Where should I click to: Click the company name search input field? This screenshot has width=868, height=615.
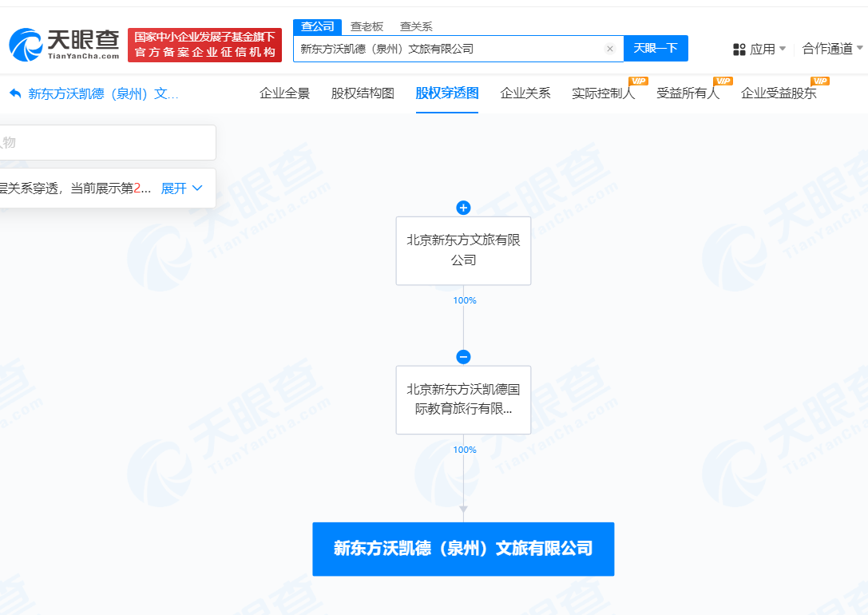tap(447, 49)
